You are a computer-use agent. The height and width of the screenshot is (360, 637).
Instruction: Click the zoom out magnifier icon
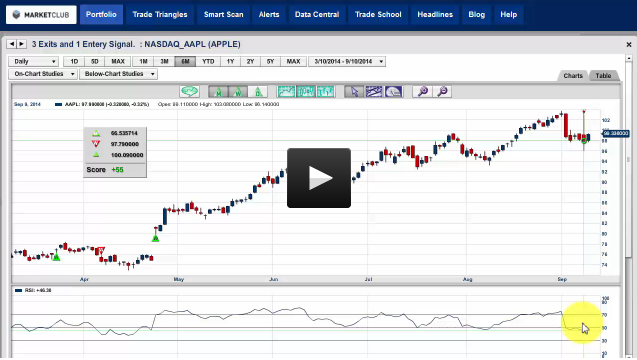pyautogui.click(x=442, y=91)
